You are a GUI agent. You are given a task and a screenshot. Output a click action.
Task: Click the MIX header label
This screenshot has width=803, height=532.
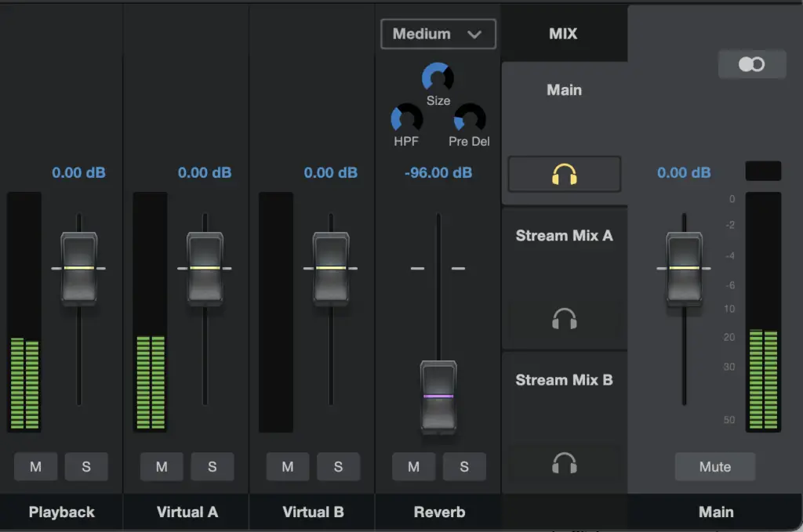tap(563, 34)
